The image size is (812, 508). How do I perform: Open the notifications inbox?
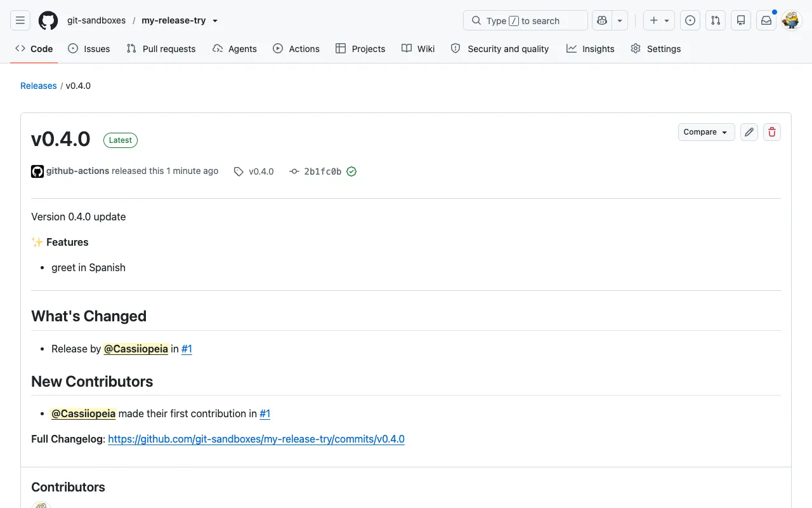tap(766, 20)
